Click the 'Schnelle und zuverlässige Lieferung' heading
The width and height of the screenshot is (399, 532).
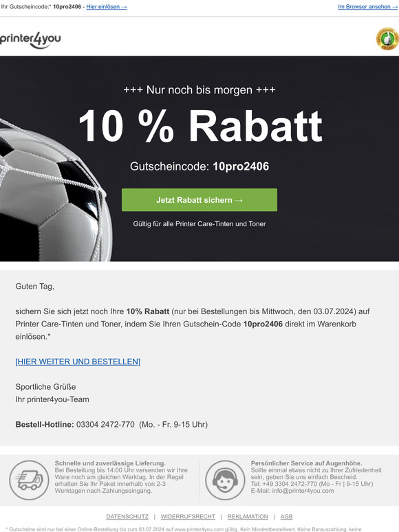(x=110, y=463)
